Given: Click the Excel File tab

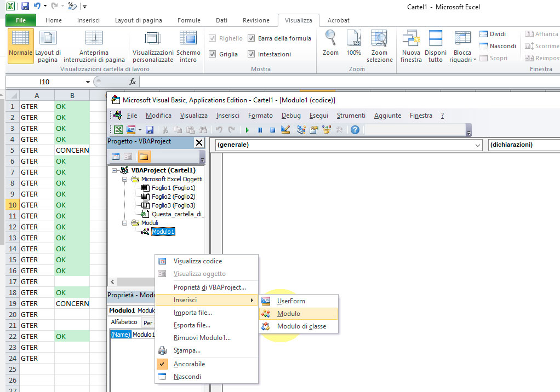Looking at the screenshot, I should (x=21, y=20).
